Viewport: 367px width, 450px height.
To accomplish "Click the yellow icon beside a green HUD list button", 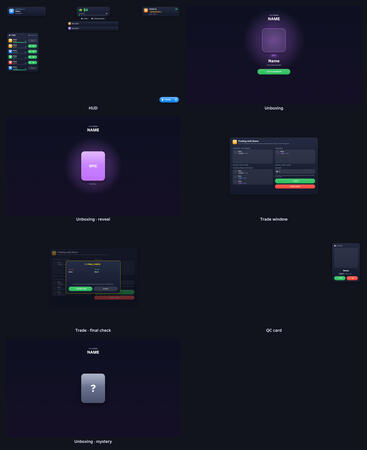I will [10, 46].
